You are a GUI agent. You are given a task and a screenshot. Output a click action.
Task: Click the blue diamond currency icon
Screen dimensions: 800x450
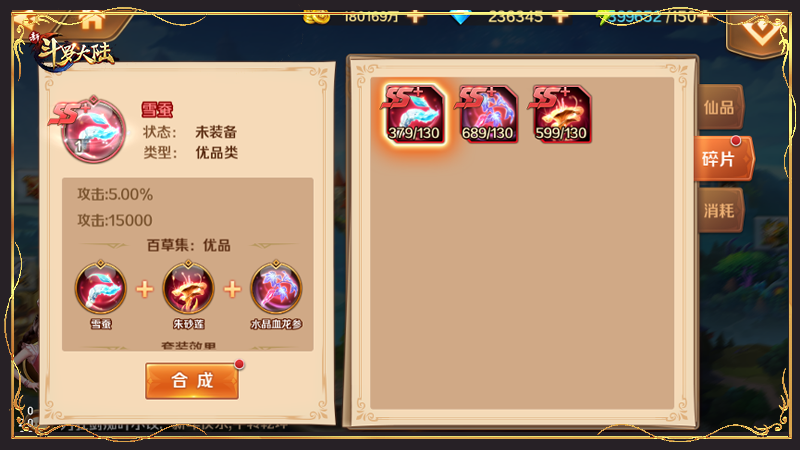[460, 18]
